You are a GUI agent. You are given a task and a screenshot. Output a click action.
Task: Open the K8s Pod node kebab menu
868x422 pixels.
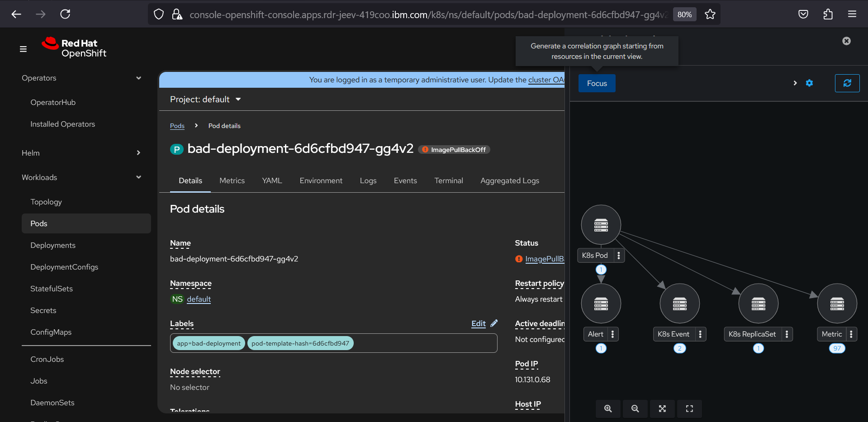coord(619,256)
